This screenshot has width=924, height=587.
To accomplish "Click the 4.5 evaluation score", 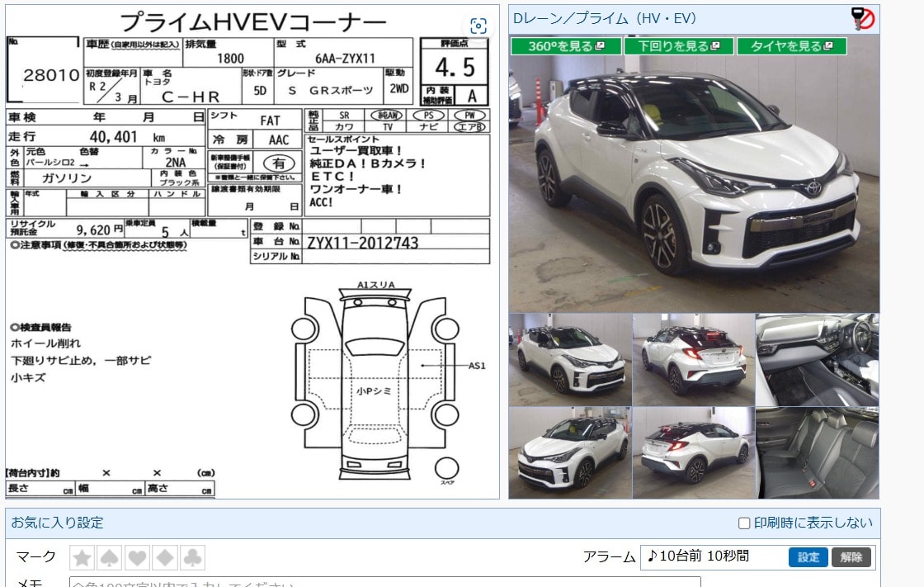I will [x=455, y=67].
